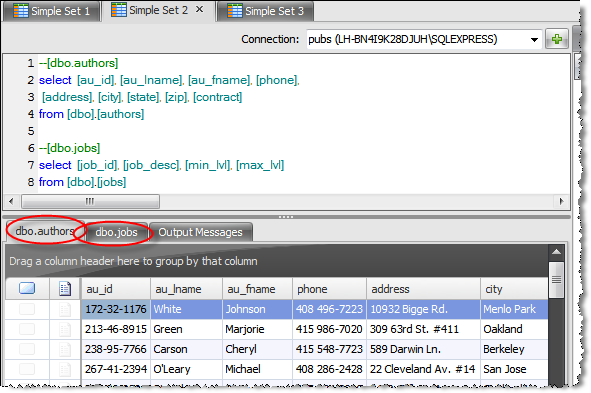Click the document icon in the 267-41-2394 row
This screenshot has width=591, height=393.
pyautogui.click(x=65, y=369)
